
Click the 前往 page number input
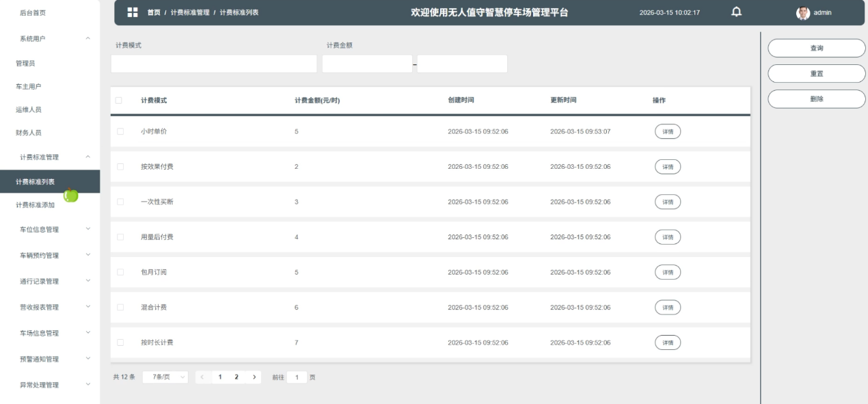[297, 377]
